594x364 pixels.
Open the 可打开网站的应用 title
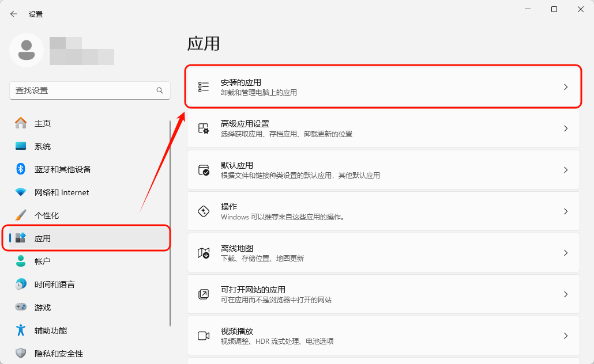click(253, 290)
